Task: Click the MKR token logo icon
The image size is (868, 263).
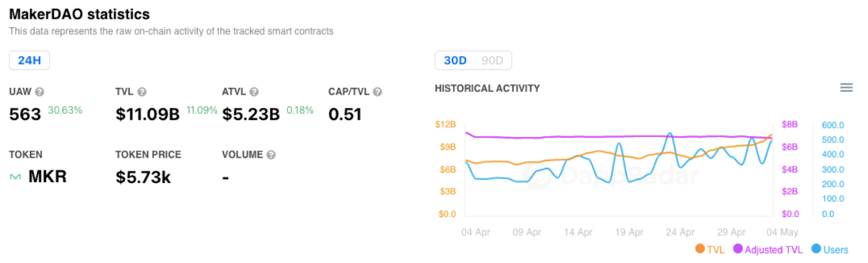Action: (15, 177)
